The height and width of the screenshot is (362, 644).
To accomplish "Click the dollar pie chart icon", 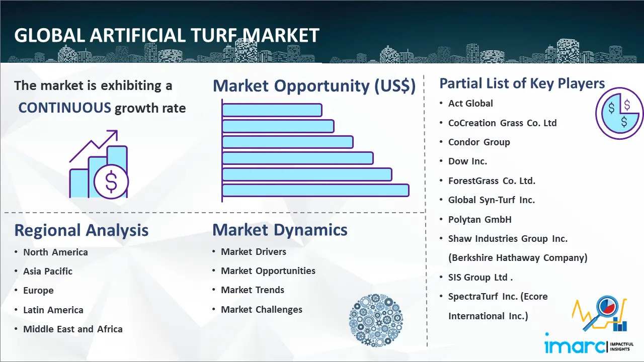I will pos(618,114).
